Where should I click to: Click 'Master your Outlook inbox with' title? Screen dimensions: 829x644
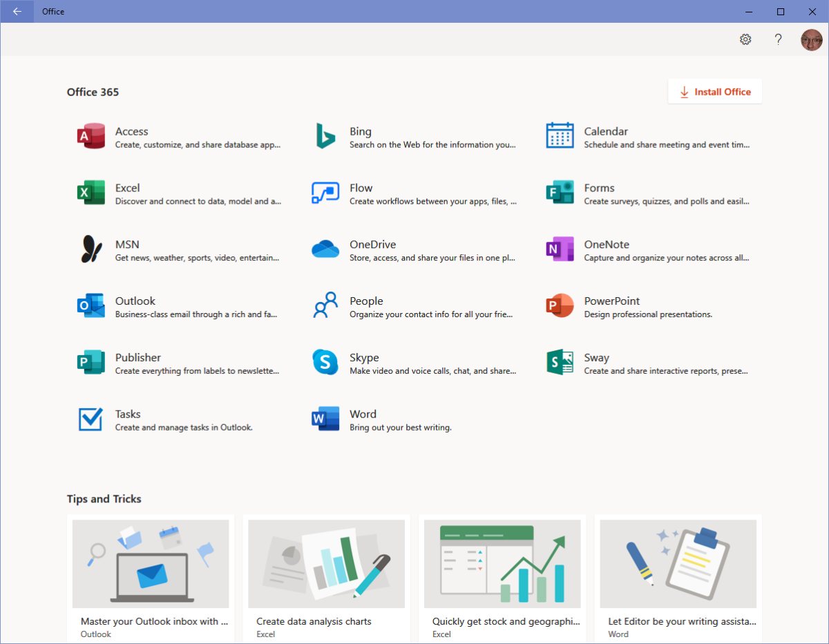click(x=155, y=621)
